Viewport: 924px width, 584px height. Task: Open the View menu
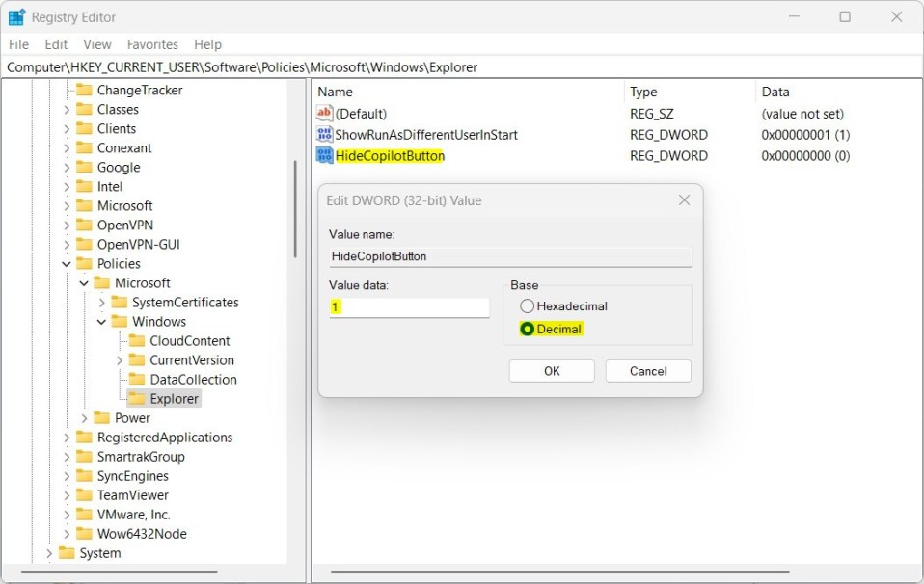[x=97, y=44]
